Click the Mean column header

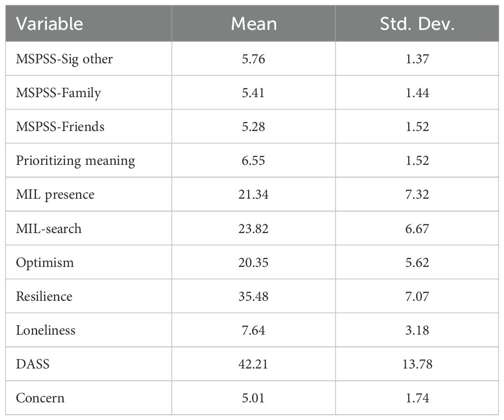point(253,24)
